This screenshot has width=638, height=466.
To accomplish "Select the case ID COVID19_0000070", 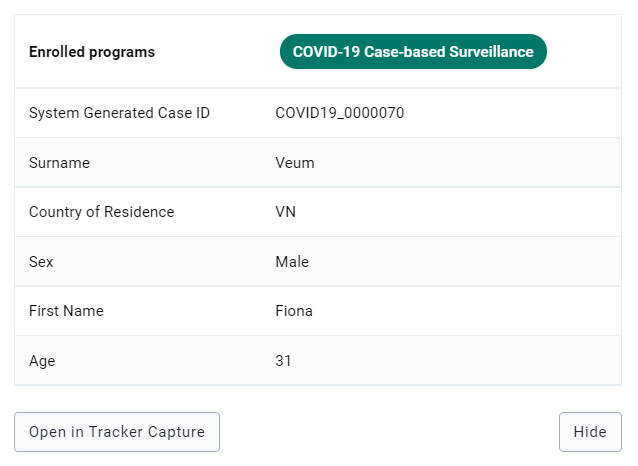I will (340, 113).
